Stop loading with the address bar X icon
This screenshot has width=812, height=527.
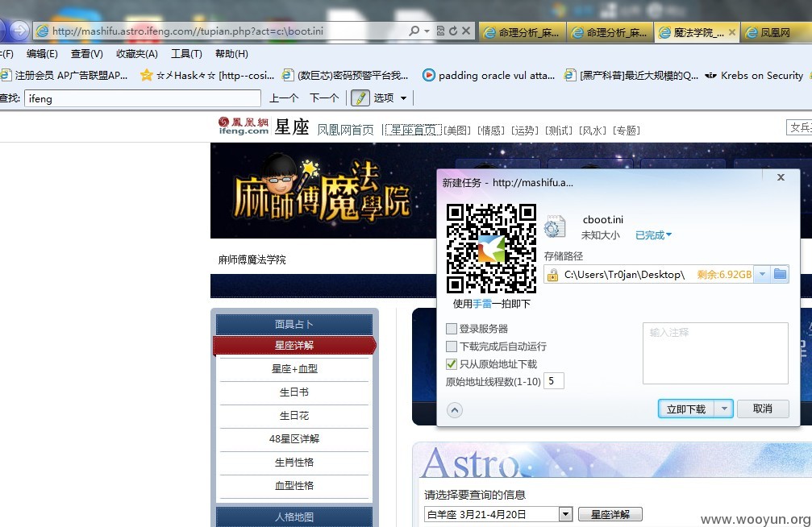pyautogui.click(x=466, y=31)
